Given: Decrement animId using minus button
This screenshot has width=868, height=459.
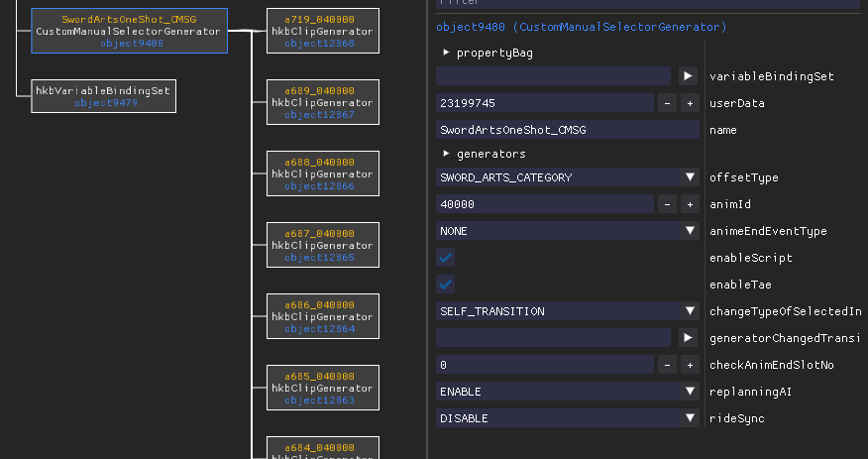Looking at the screenshot, I should [x=667, y=204].
